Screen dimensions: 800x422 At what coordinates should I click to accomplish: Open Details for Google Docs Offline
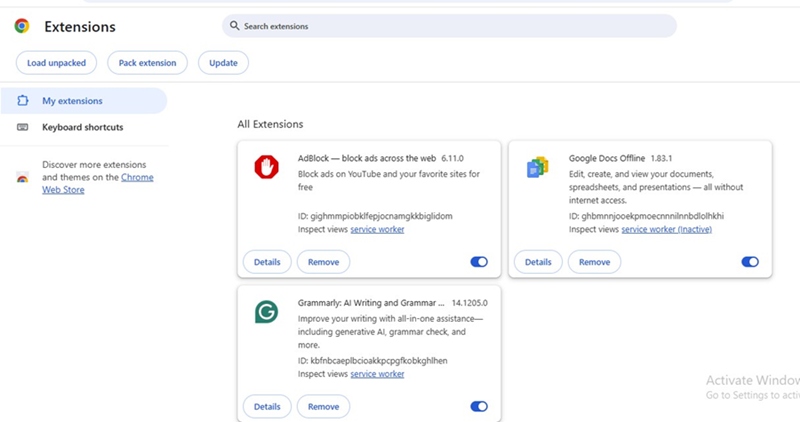point(538,262)
